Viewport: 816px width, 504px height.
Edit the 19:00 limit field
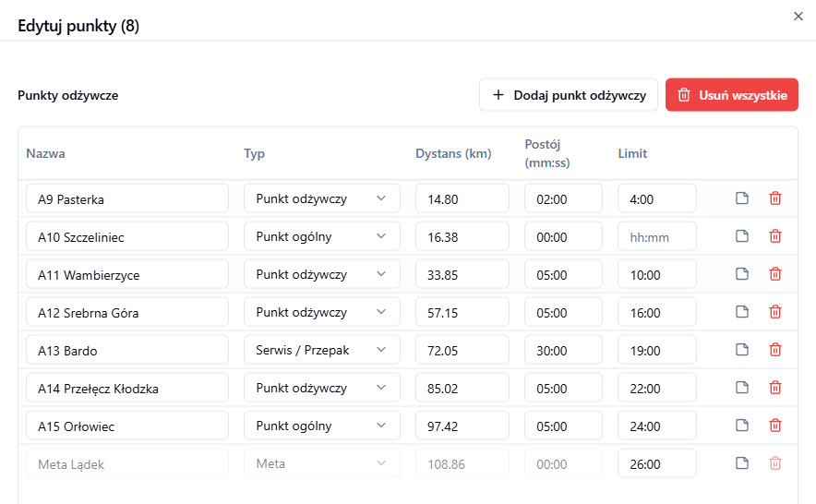(x=656, y=350)
